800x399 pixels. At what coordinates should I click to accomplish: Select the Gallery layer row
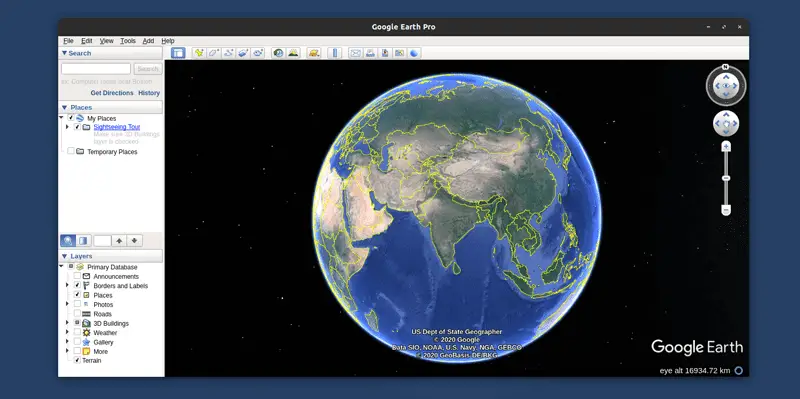click(103, 342)
